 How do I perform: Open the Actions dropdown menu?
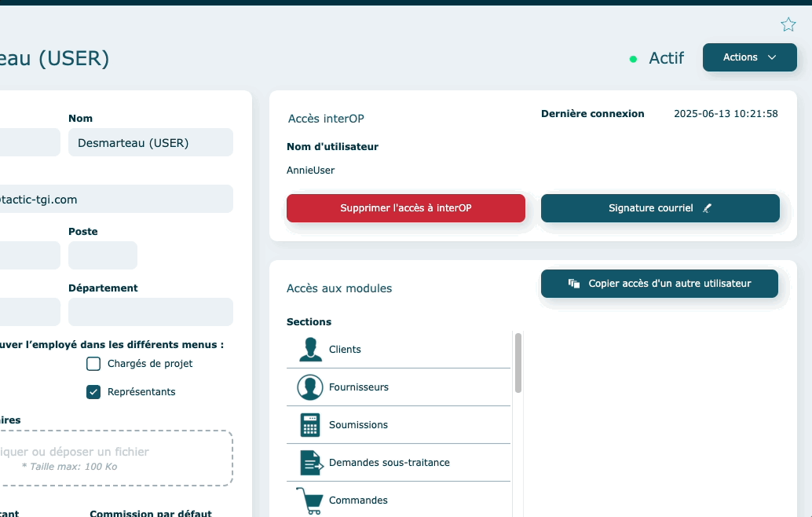[x=749, y=57]
